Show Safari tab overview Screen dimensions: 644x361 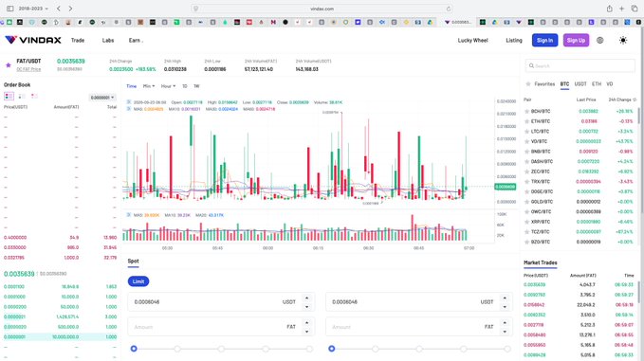coord(635,9)
